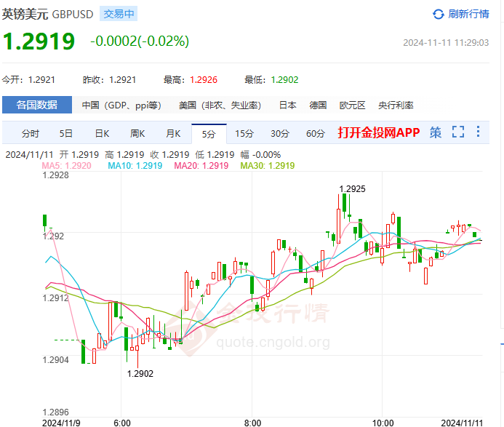Open the 央行利率 link
504x427 pixels.
point(396,105)
